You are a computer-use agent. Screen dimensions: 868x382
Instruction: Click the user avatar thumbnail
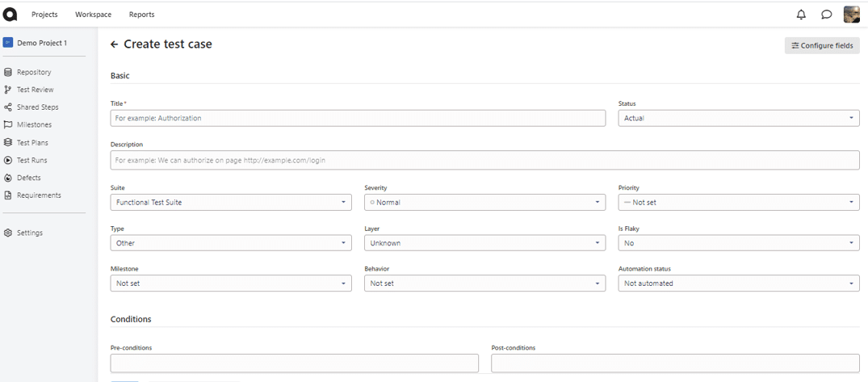(x=851, y=15)
